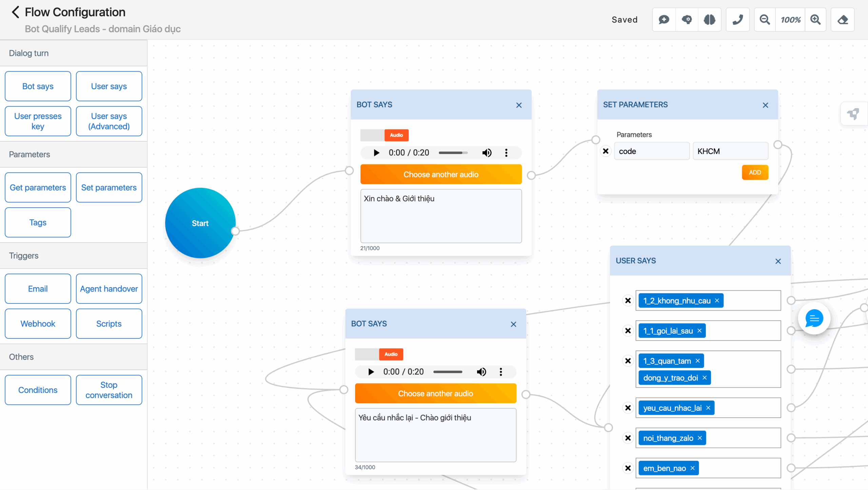Click the brain icon in toolbar
This screenshot has height=490, width=868.
pos(709,20)
